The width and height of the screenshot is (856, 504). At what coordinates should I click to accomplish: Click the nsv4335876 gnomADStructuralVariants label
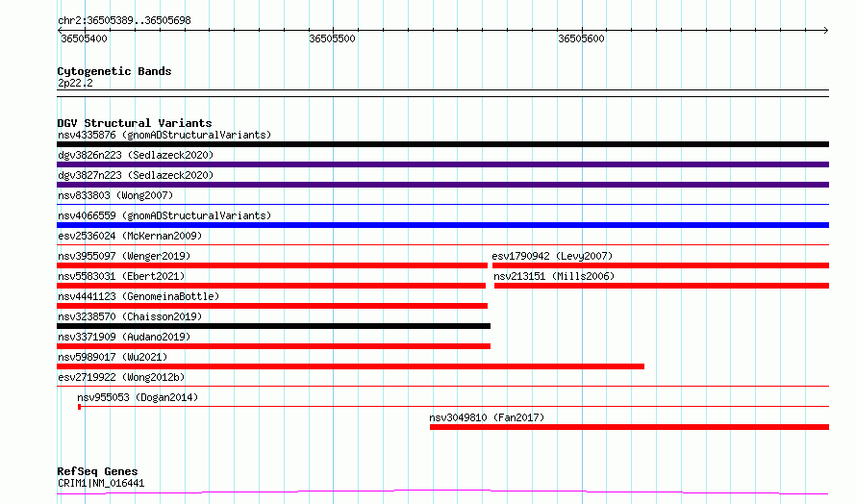(x=164, y=135)
